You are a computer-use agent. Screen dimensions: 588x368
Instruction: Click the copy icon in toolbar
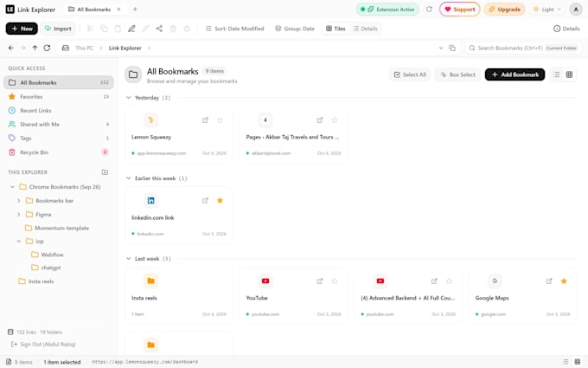(104, 29)
